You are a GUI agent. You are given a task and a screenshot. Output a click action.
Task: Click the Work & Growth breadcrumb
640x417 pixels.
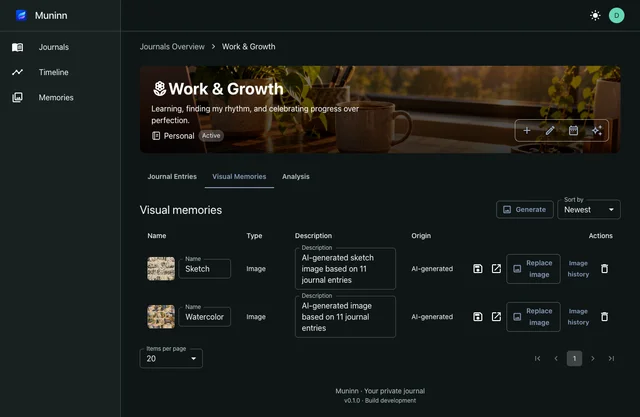pos(249,47)
